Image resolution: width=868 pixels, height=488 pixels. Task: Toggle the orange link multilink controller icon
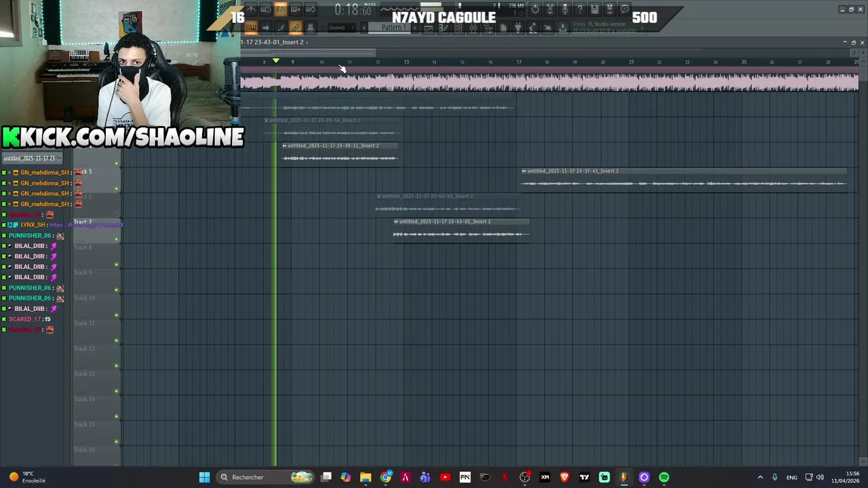(x=296, y=28)
